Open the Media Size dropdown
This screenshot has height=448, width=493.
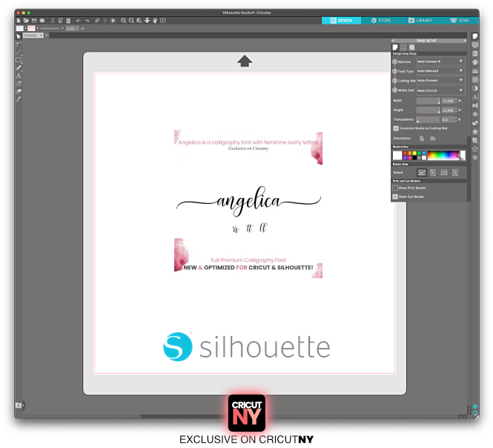(440, 90)
